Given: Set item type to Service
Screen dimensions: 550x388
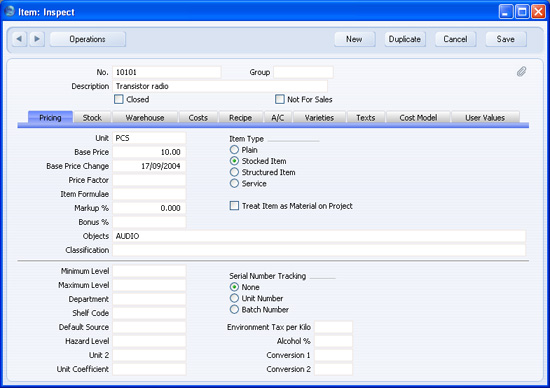Looking at the screenshot, I should (x=234, y=183).
